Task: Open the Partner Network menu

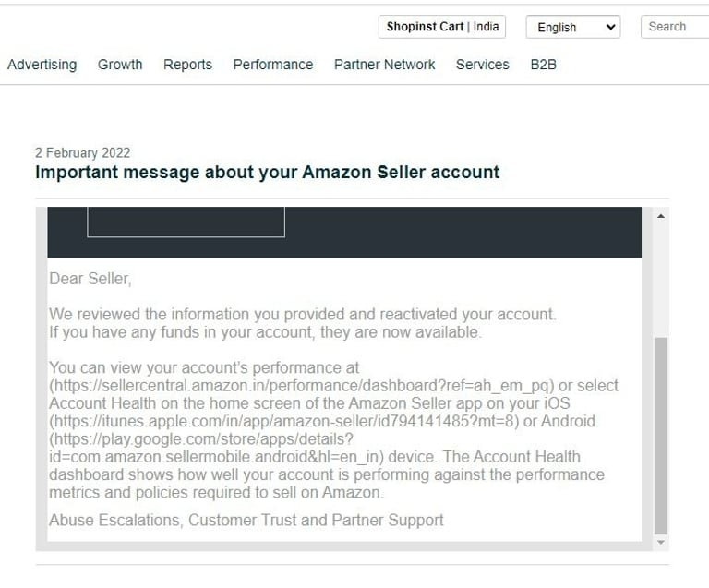Action: pos(384,65)
